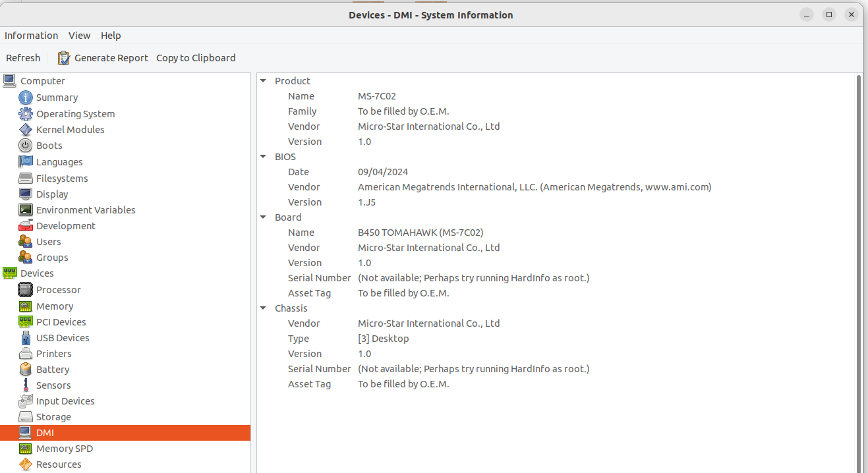Collapse the BIOS section
The width and height of the screenshot is (868, 473).
[x=263, y=157]
